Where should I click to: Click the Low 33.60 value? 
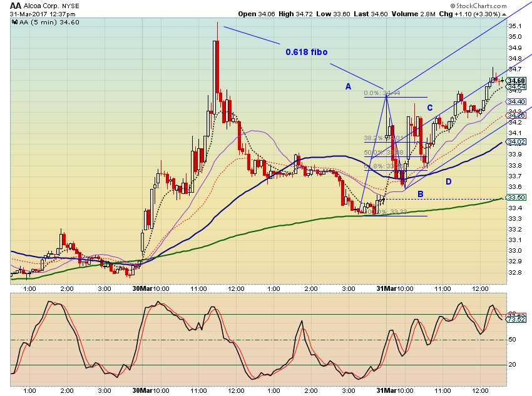tap(333, 14)
